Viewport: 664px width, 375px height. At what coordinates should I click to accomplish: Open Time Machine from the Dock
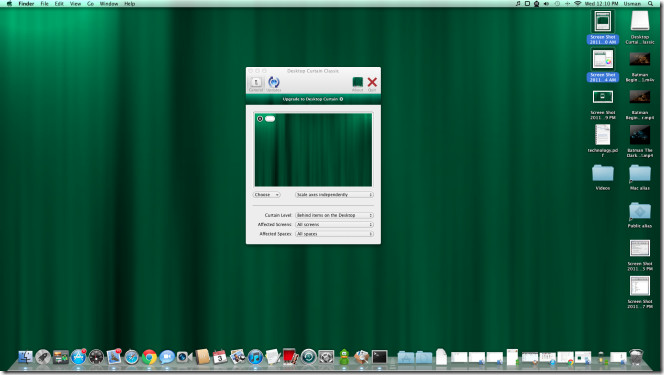308,357
